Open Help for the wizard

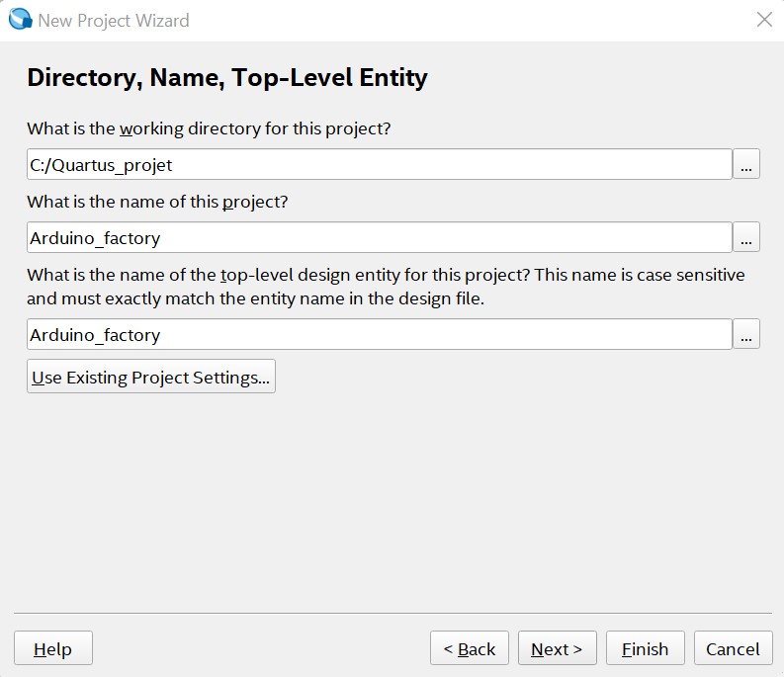point(53,649)
